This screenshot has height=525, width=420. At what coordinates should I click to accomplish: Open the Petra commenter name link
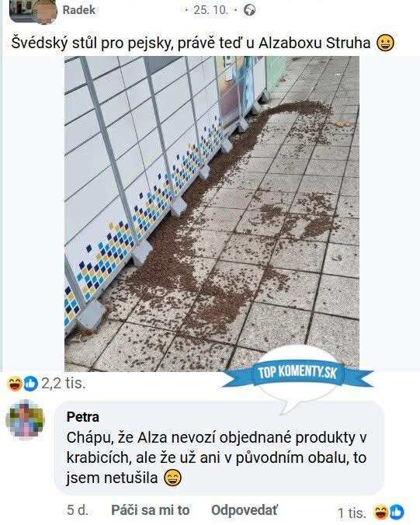(82, 417)
